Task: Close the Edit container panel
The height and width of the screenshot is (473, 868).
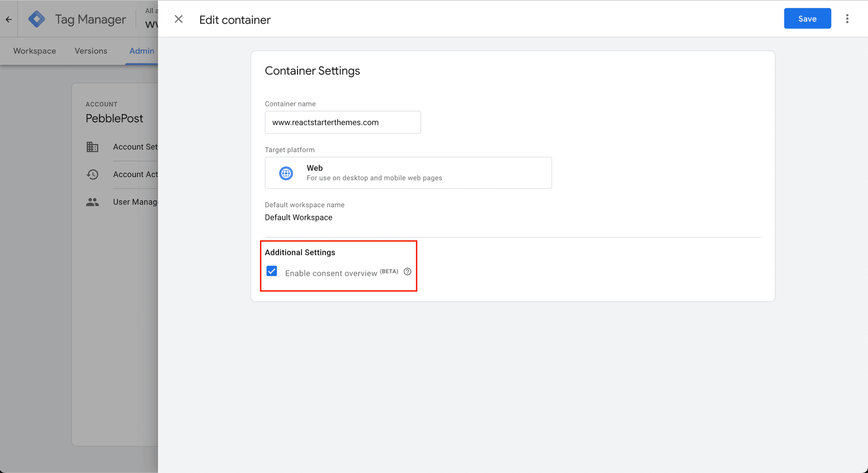Action: [179, 19]
